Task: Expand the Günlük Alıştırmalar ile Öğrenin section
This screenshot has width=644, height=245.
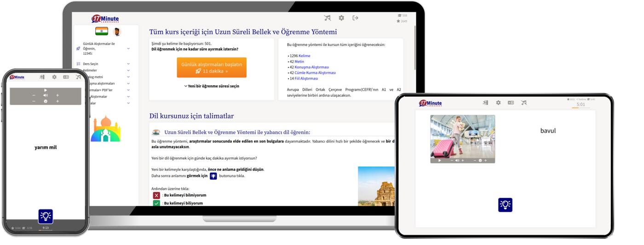Action: coord(128,48)
